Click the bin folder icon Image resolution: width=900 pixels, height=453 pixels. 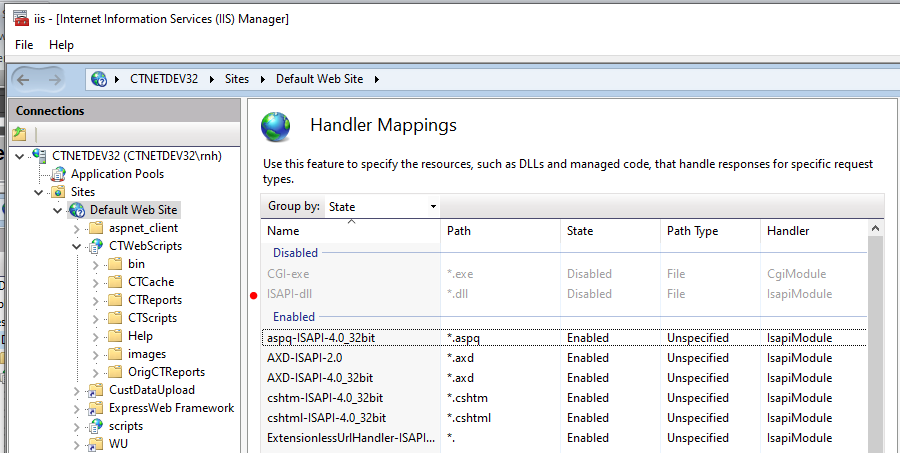coord(115,264)
